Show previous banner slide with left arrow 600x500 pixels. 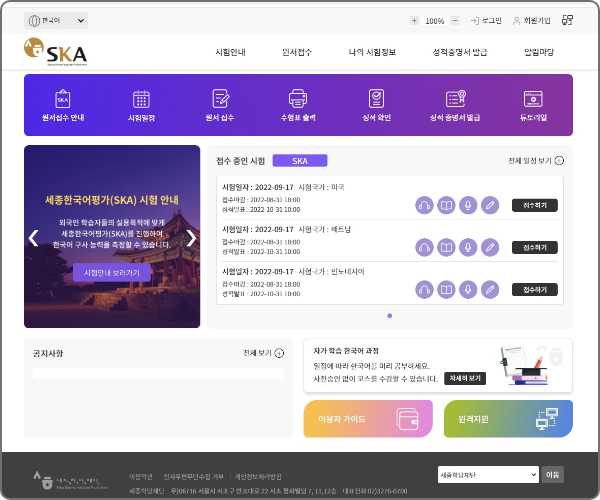tap(34, 238)
